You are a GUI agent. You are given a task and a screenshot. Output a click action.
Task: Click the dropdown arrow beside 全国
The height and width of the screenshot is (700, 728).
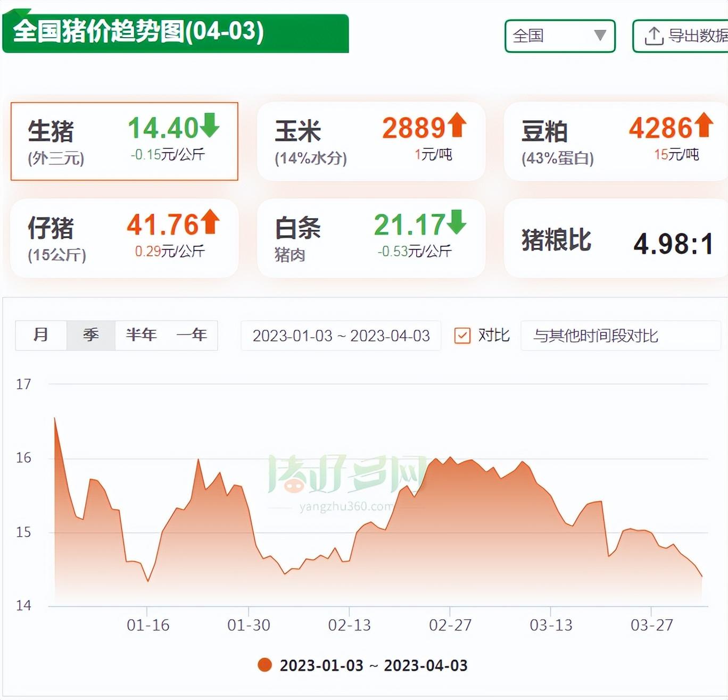pos(600,36)
